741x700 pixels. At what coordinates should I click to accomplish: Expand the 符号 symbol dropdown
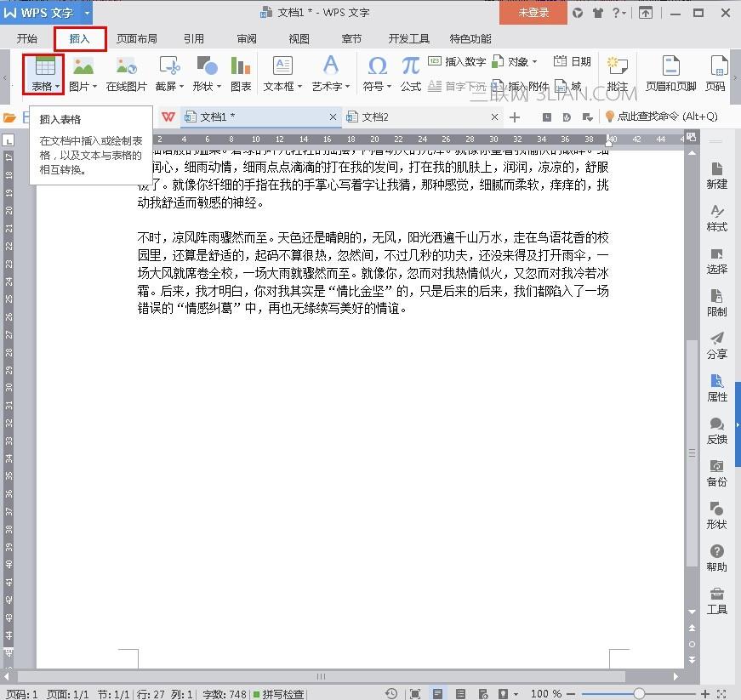[x=389, y=87]
